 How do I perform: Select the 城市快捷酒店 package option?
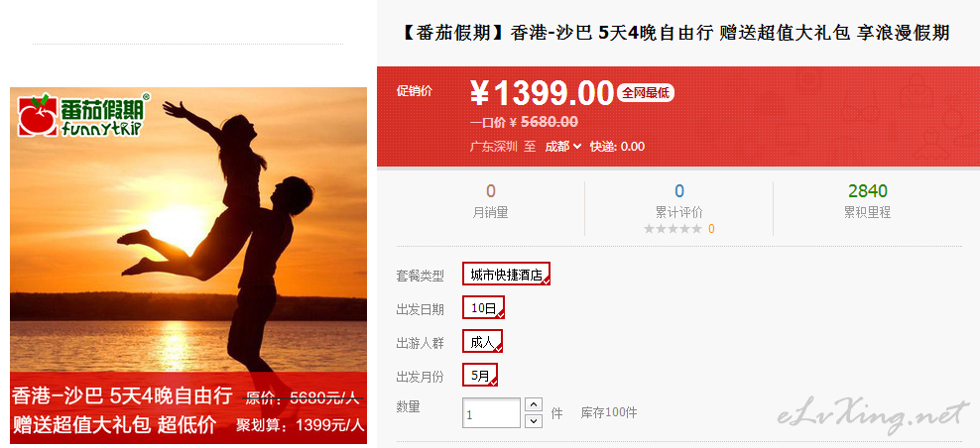click(506, 274)
